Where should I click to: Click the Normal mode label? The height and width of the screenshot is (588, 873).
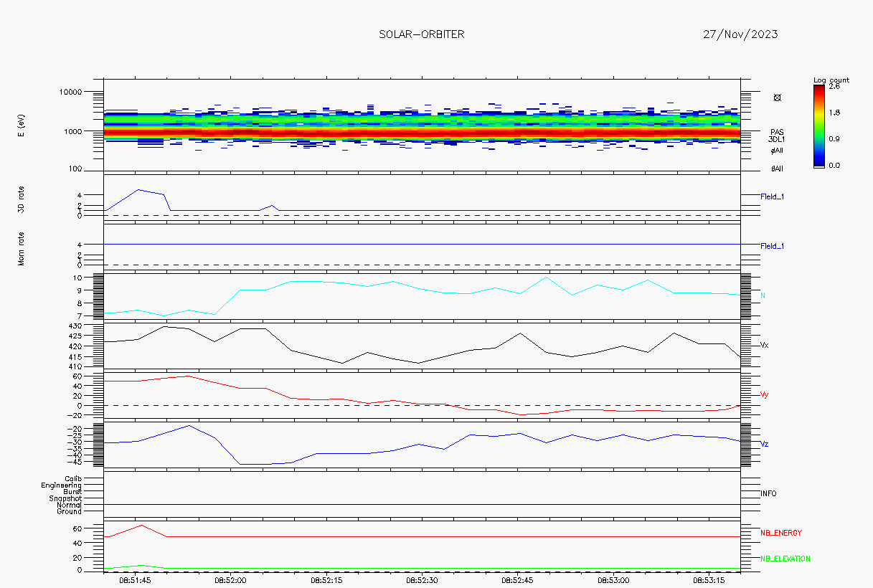pos(70,505)
